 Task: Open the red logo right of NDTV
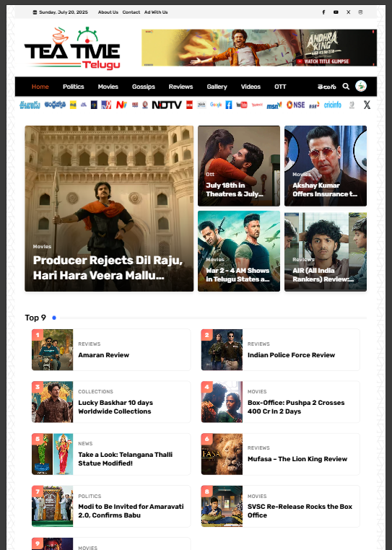190,105
